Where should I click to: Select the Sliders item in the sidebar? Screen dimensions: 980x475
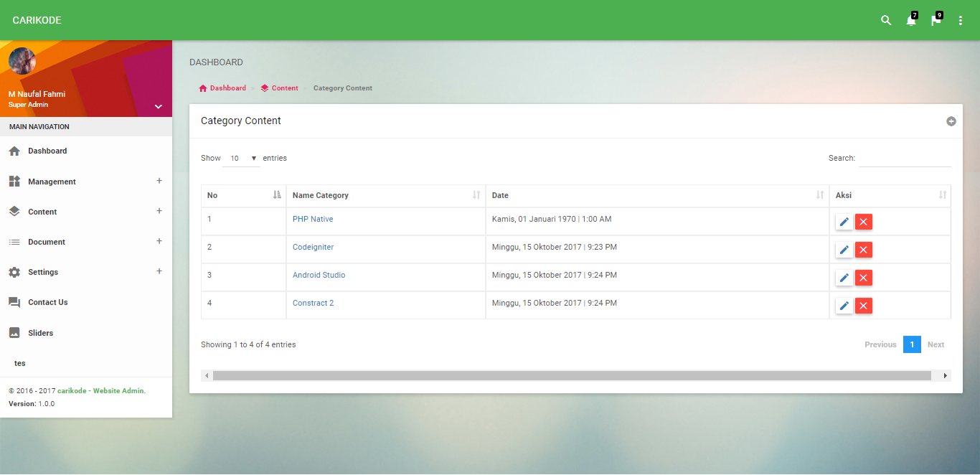tap(41, 332)
